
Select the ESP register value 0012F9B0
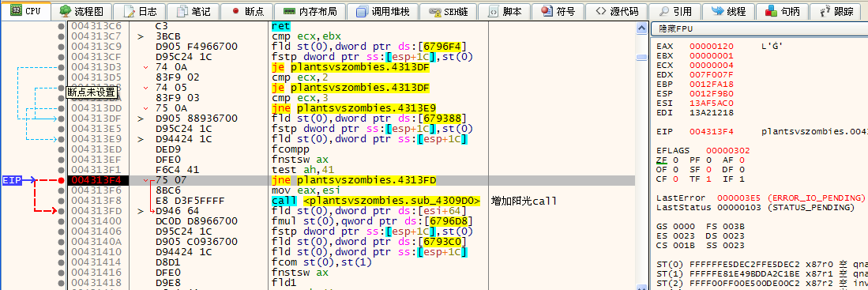(712, 93)
